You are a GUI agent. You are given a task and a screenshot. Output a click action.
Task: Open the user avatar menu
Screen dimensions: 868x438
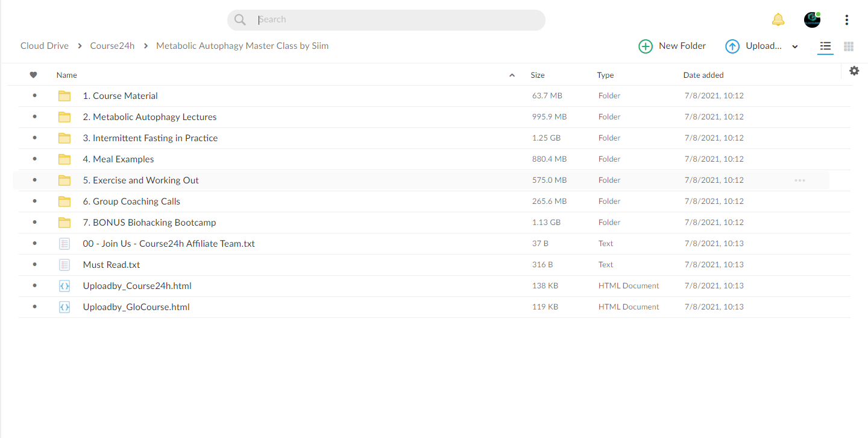pyautogui.click(x=812, y=20)
